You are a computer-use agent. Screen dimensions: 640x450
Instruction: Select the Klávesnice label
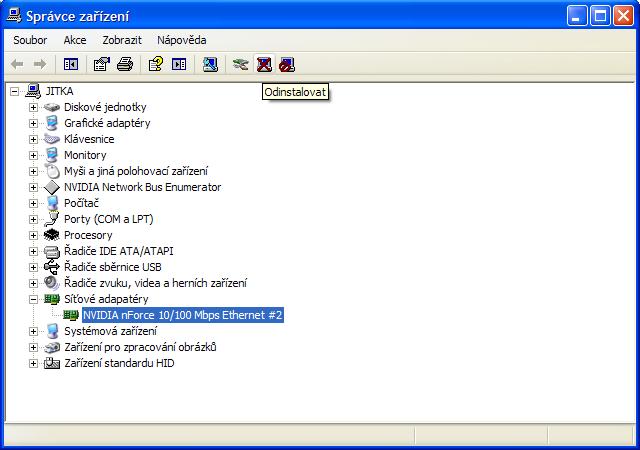(89, 139)
